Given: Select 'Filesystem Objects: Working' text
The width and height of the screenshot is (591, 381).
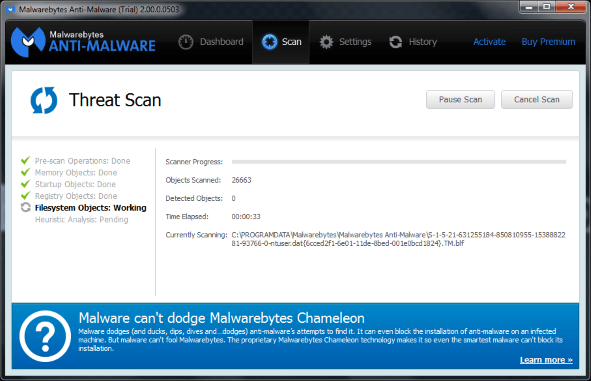Looking at the screenshot, I should click(x=90, y=208).
